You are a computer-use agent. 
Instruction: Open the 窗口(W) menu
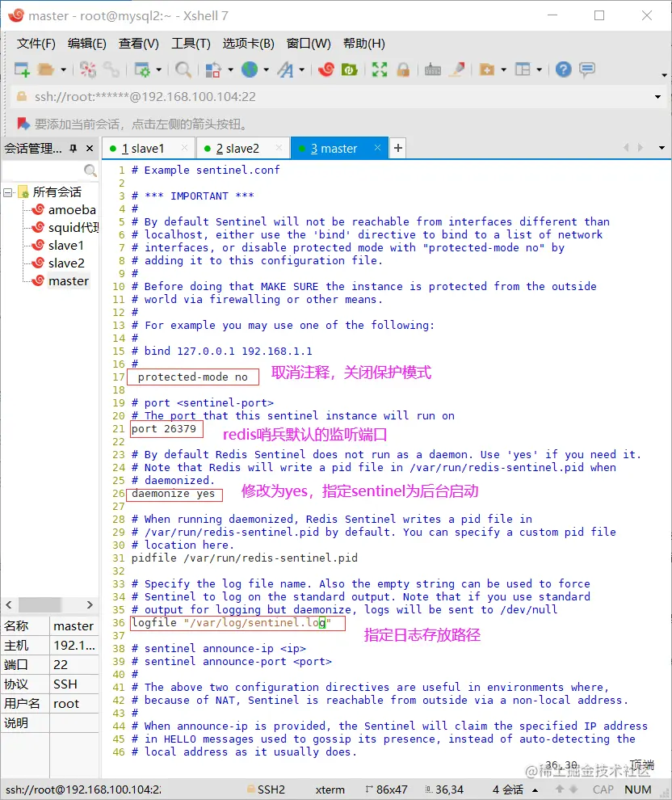click(x=309, y=44)
